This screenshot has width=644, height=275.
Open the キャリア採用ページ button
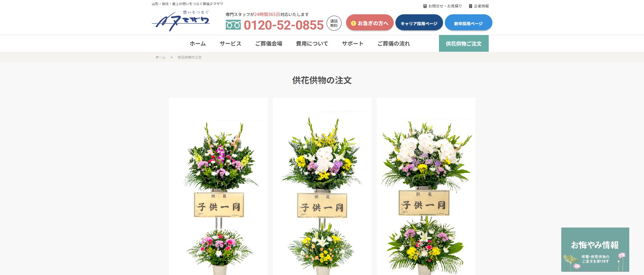click(x=419, y=22)
